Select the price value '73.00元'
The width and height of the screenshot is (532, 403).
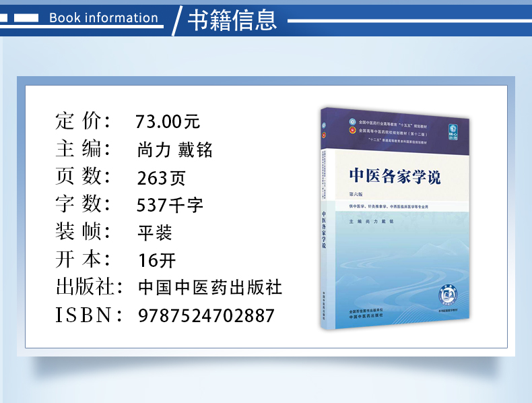pyautogui.click(x=168, y=121)
